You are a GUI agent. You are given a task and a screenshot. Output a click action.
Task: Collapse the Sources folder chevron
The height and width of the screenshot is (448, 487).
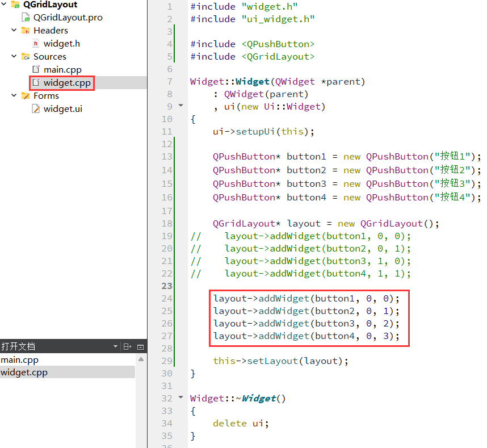(x=14, y=56)
